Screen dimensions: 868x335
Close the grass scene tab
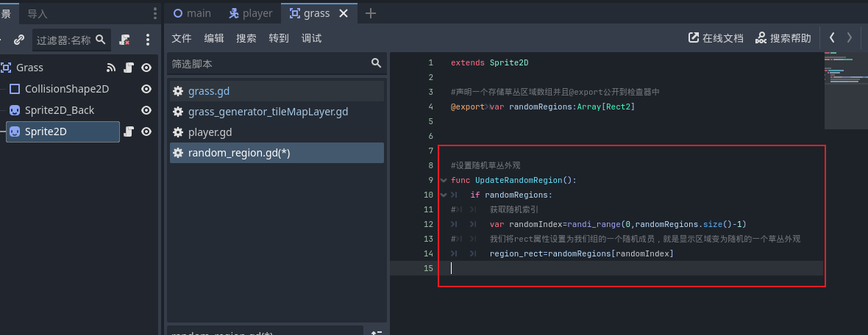click(344, 13)
